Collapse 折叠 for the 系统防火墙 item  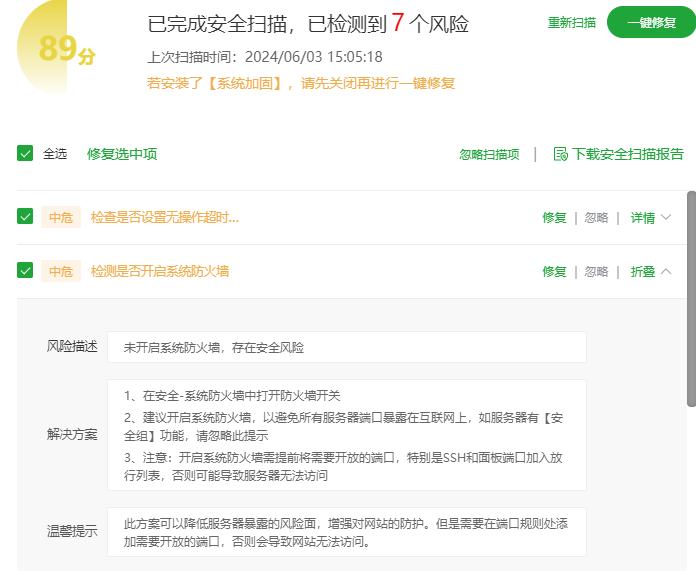(643, 271)
